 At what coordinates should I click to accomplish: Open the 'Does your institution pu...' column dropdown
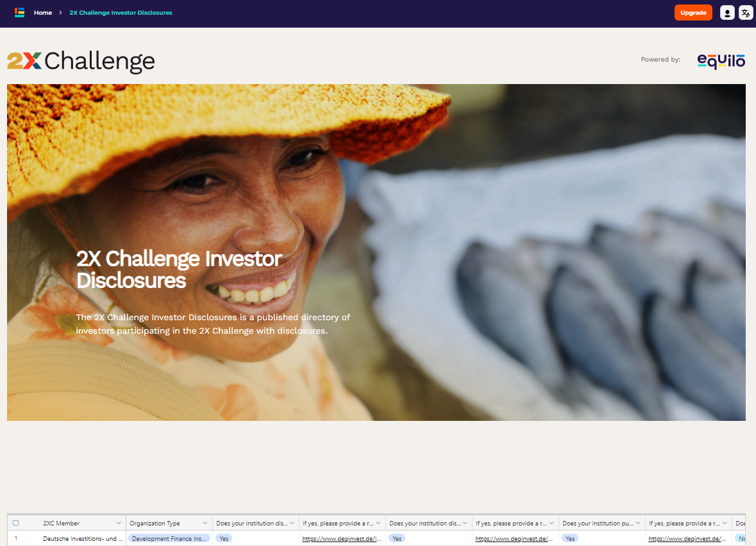tap(638, 523)
